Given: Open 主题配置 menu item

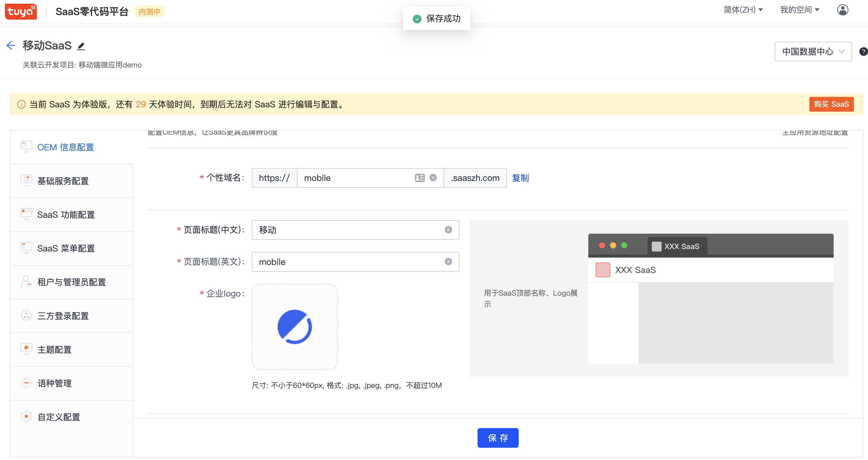Looking at the screenshot, I should click(71, 350).
